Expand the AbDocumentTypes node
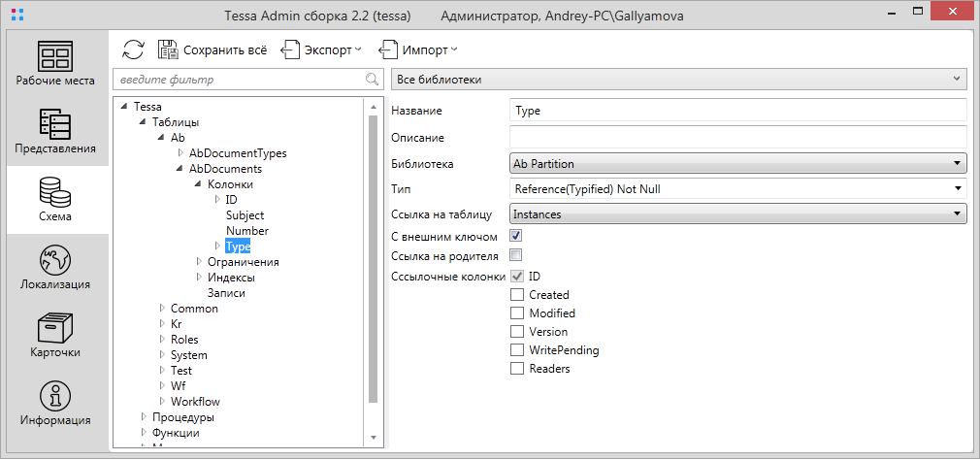Image resolution: width=980 pixels, height=460 pixels. (x=181, y=152)
